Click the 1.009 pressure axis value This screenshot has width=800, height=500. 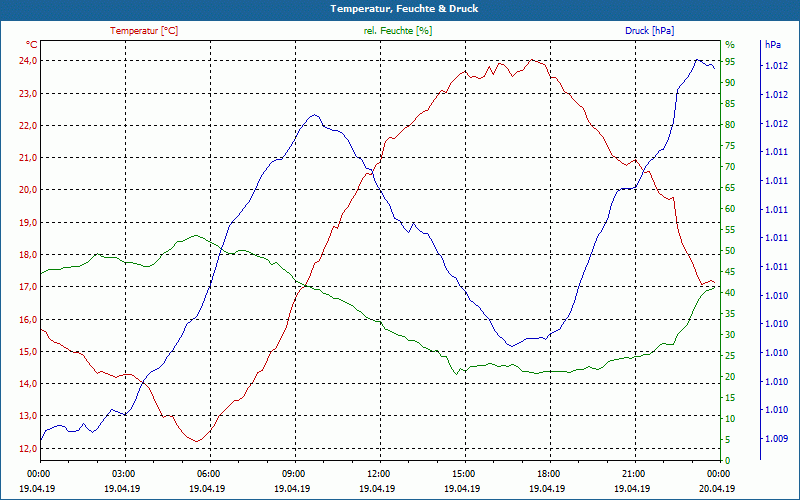click(x=776, y=439)
